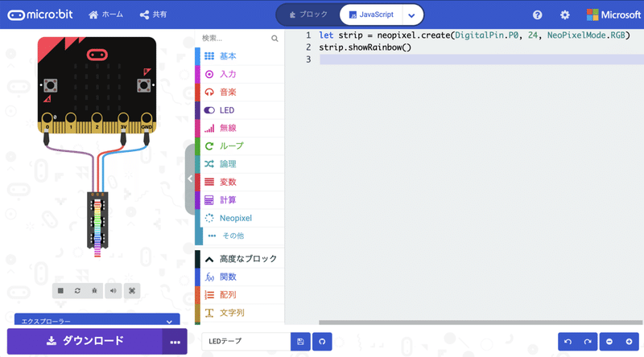
Task: Click the project name field LEDテープ
Action: pos(246,342)
